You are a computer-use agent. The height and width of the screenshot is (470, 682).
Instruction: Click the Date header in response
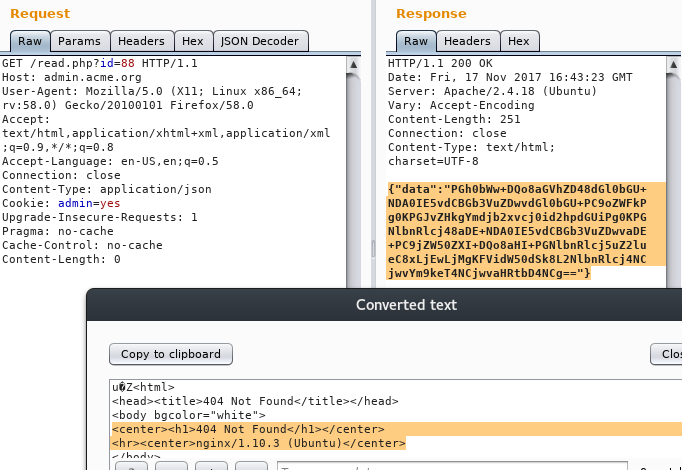tap(510, 77)
